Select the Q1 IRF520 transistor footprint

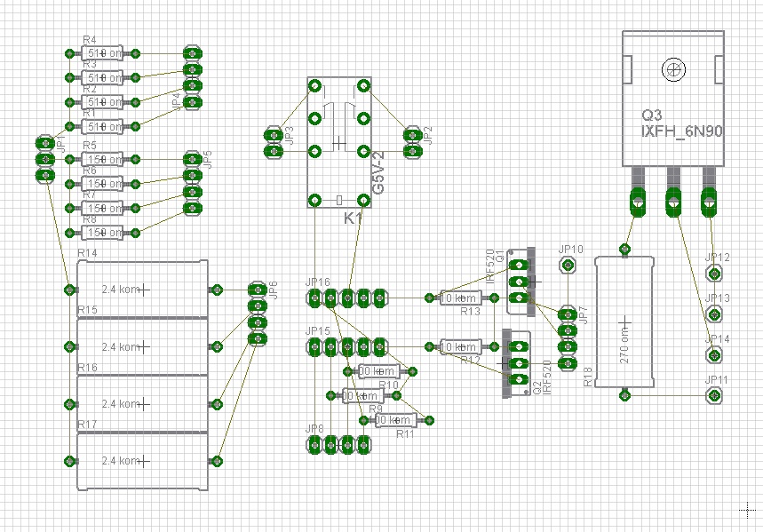point(522,280)
